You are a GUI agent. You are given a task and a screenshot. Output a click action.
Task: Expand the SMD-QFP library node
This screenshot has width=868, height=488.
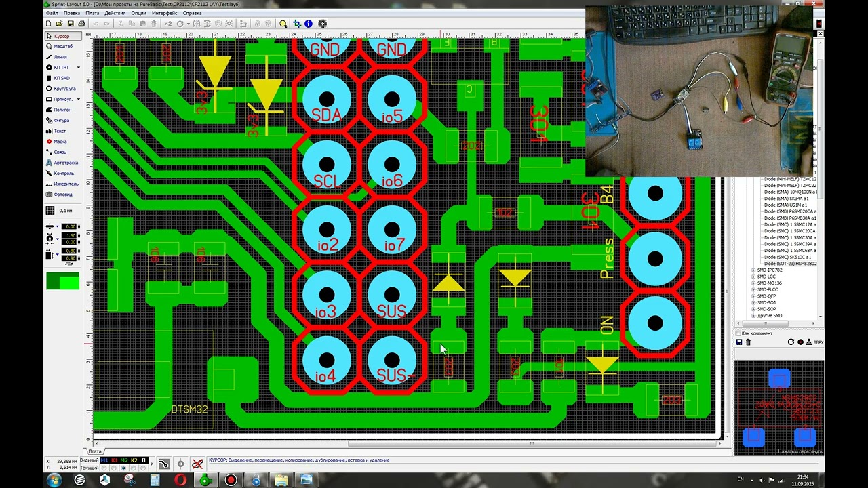click(753, 296)
